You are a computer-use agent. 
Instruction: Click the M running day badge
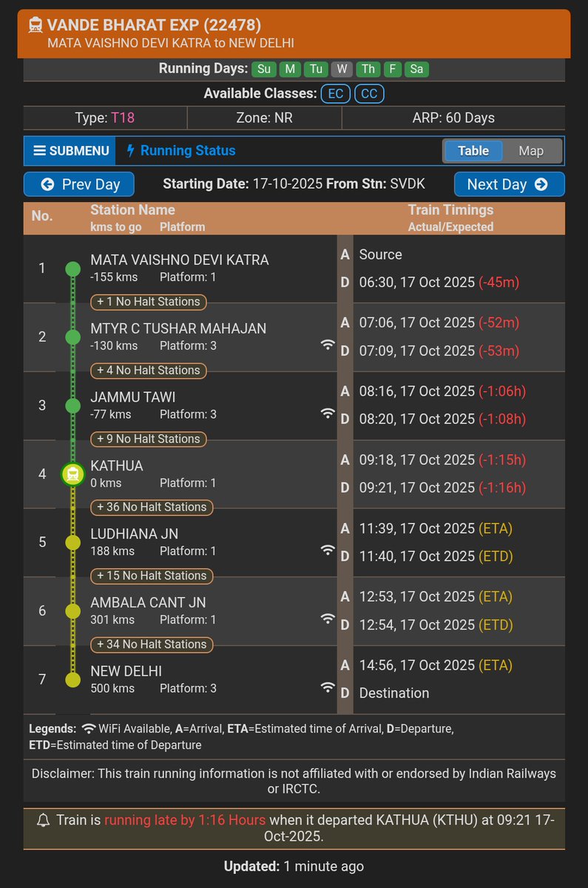290,70
